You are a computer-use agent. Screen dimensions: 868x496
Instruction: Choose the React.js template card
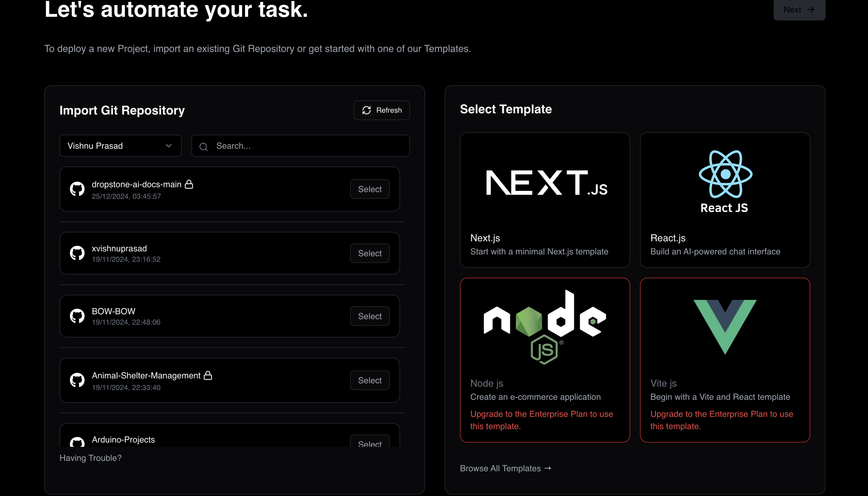[725, 200]
